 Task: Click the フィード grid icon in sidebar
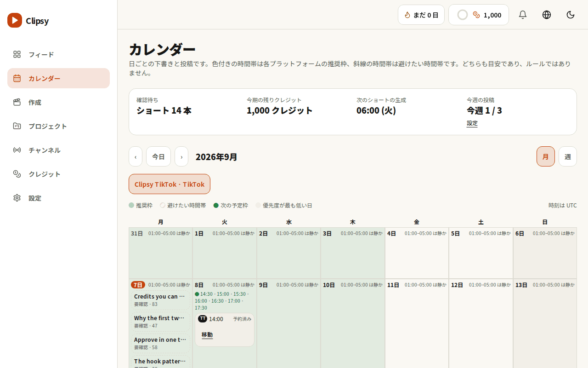17,54
